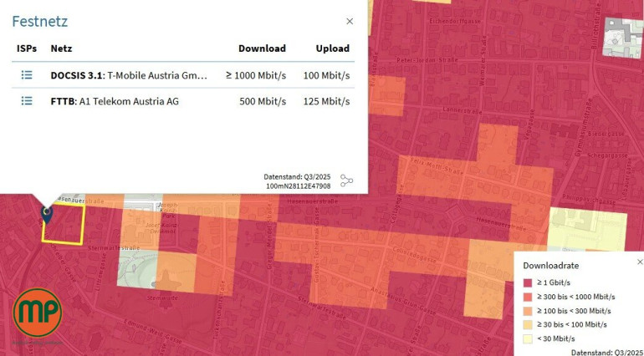Select the T-Mobile Austria DOCSIS 3.1 entry

coord(129,75)
